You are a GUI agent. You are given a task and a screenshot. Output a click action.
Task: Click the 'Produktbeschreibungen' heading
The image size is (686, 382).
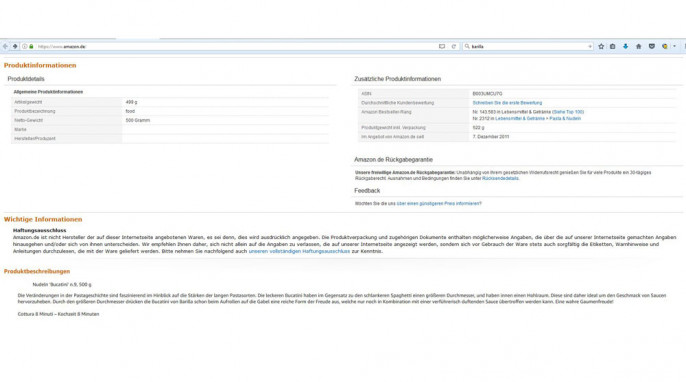37,271
